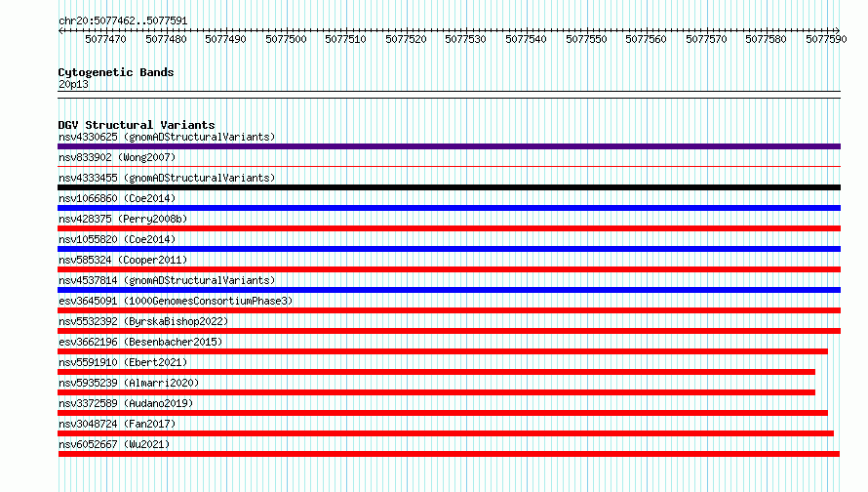Image resolution: width=868 pixels, height=492 pixels.
Task: Select the red nsv5935239 variant bar
Action: 436,392
